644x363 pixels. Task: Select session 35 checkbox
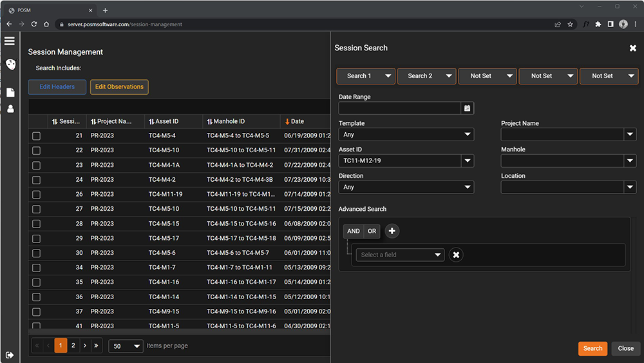coord(37,282)
